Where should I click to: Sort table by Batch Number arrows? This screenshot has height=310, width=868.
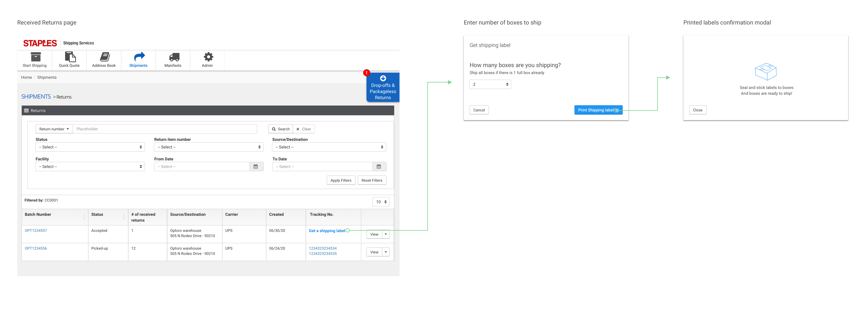84,217
